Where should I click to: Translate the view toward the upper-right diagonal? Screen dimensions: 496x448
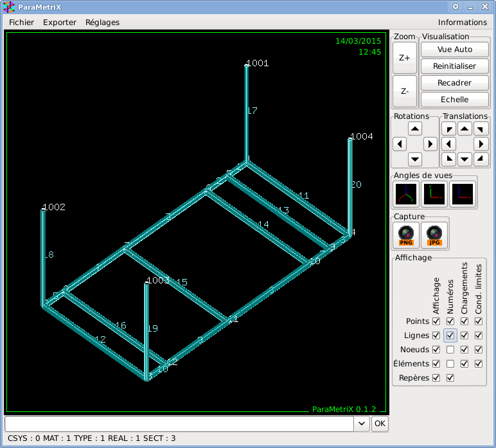pyautogui.click(x=481, y=129)
